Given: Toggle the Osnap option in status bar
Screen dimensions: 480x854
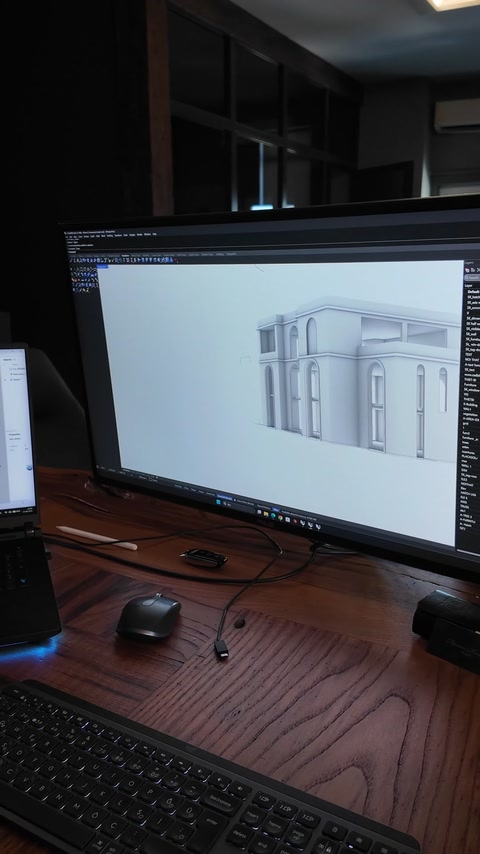Looking at the screenshot, I should (x=201, y=491).
